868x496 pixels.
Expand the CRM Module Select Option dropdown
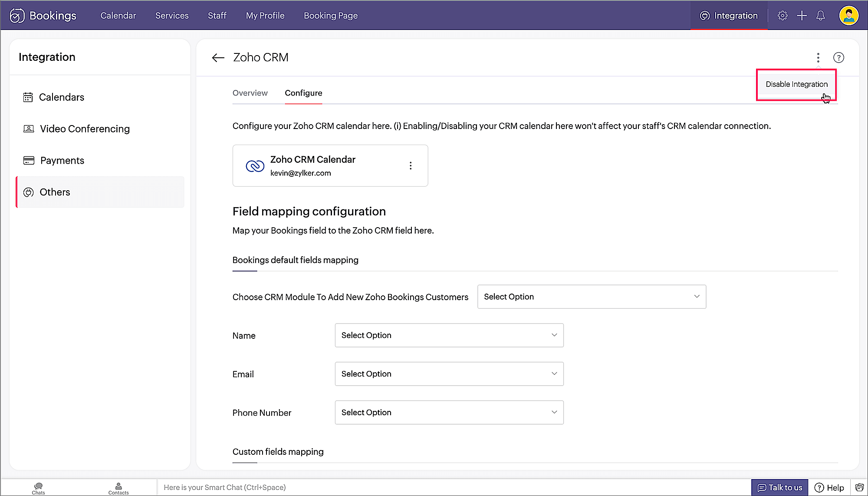tap(592, 297)
